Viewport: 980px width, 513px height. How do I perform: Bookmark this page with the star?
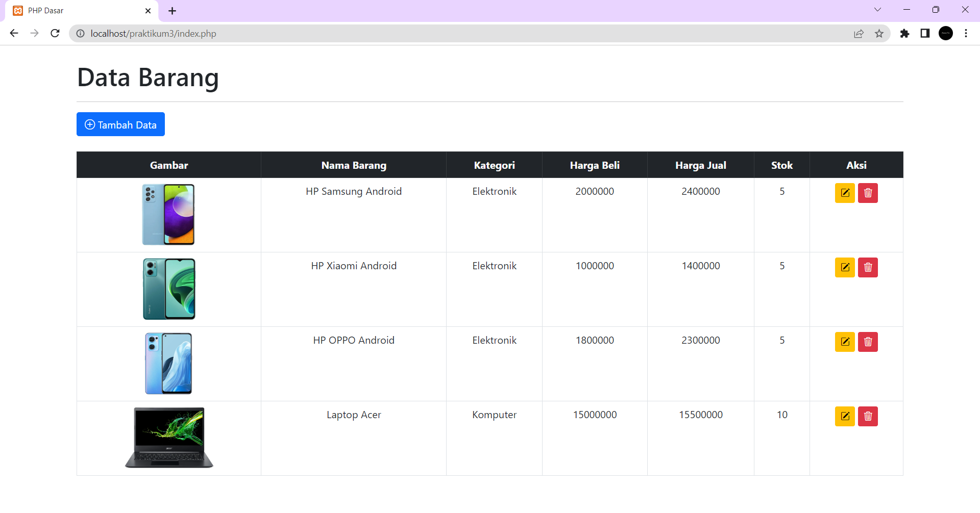tap(879, 33)
